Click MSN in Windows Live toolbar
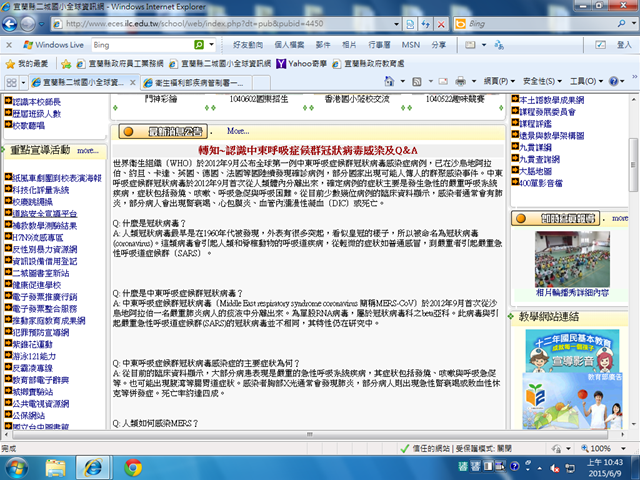This screenshot has width=640, height=480. tap(411, 45)
